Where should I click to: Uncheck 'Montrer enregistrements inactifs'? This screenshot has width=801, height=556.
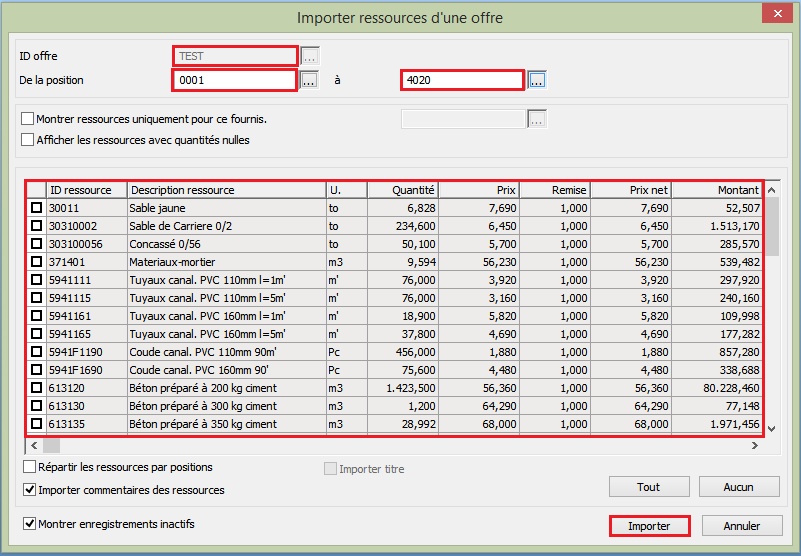click(29, 524)
